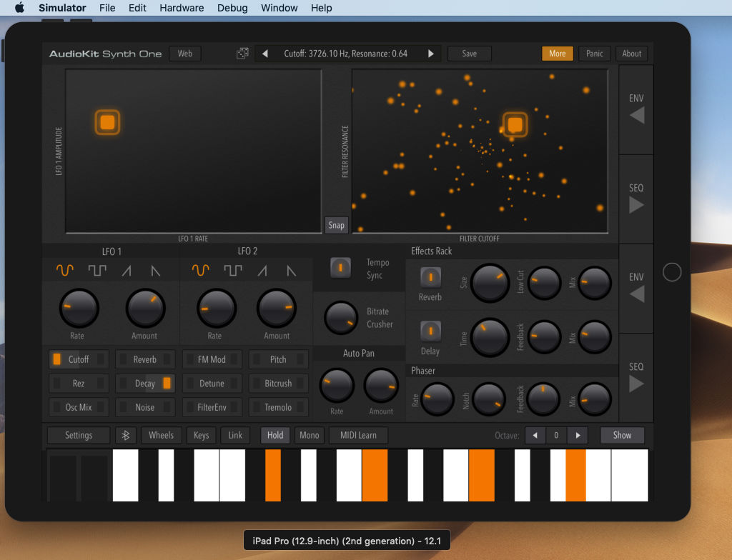The height and width of the screenshot is (560, 732).
Task: Click the random preset dice icon
Action: click(x=242, y=54)
